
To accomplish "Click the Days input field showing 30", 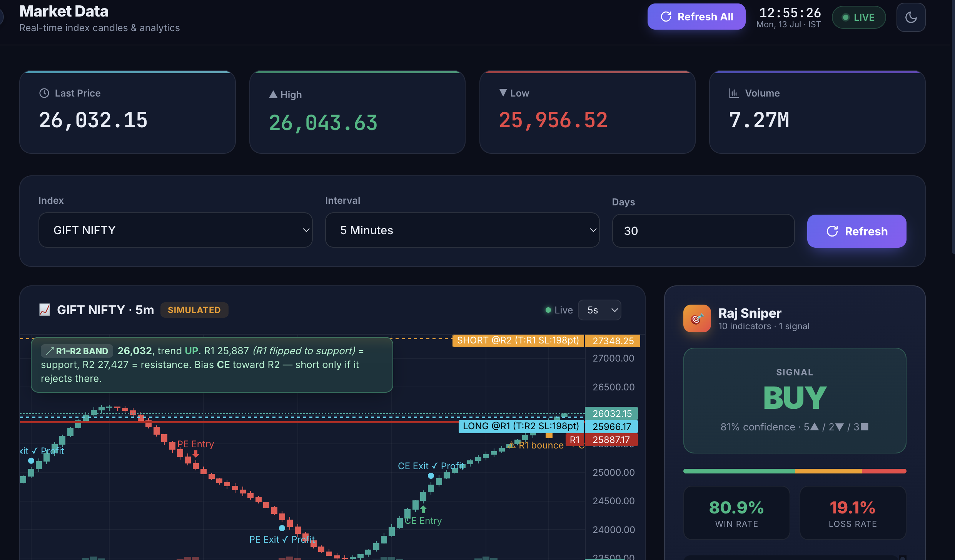I will pyautogui.click(x=703, y=231).
